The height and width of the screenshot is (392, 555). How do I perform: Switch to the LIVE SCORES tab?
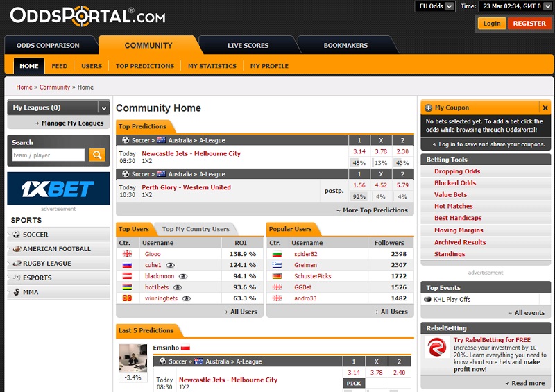point(248,45)
